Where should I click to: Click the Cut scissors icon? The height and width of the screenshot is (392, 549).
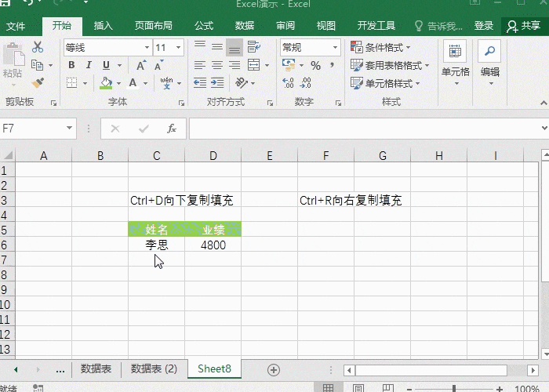point(38,47)
